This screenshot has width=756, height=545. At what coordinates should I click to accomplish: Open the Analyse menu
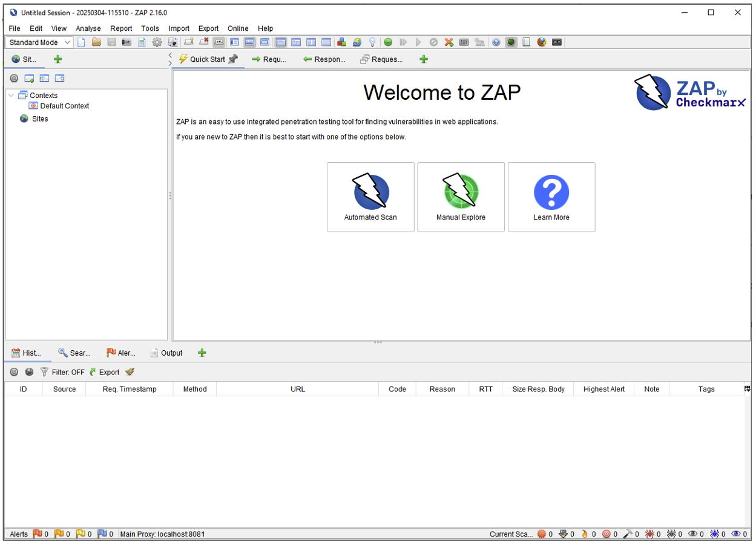point(88,28)
